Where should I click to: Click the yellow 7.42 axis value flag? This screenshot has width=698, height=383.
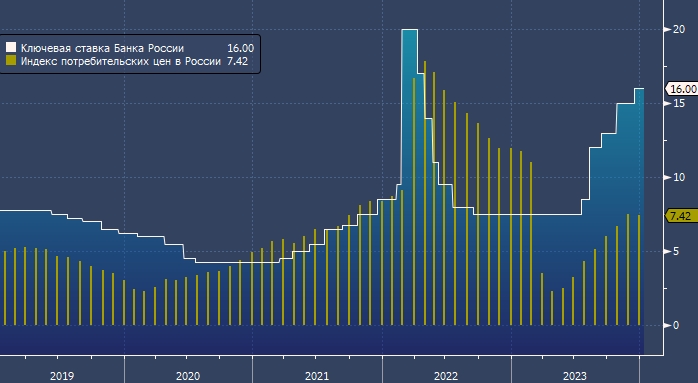(681, 216)
